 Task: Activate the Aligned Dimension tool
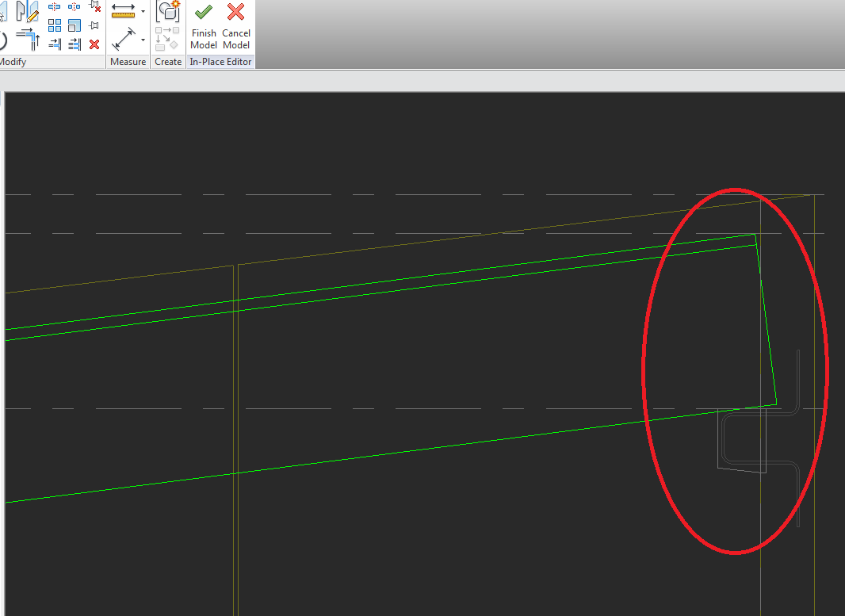[123, 40]
